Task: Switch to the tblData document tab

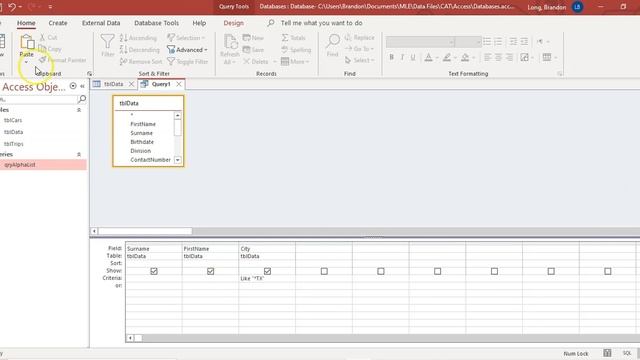Action: tap(113, 84)
